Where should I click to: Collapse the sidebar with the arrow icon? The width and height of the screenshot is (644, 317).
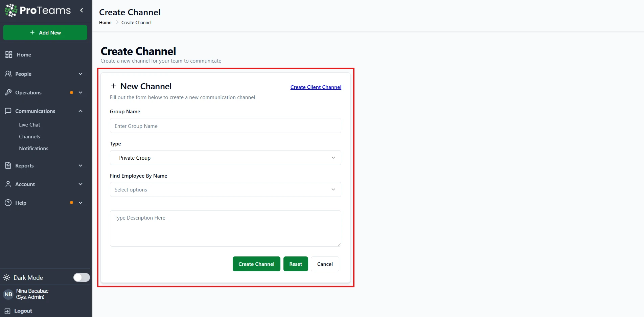coord(82,10)
